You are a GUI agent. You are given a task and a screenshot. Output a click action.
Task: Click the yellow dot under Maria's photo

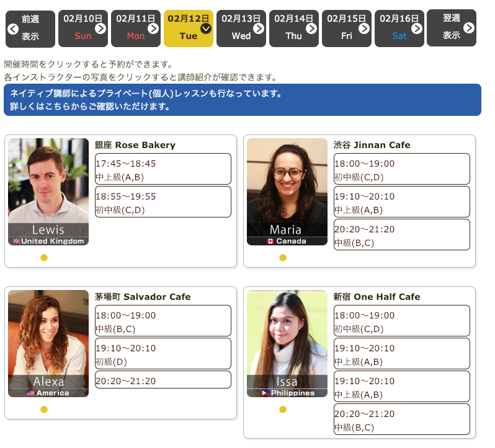coord(283,258)
